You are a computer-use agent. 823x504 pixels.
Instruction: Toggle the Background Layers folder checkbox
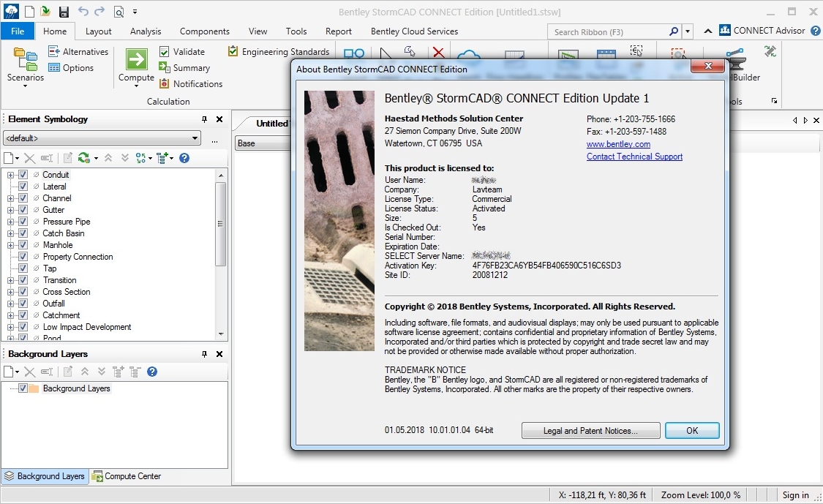(23, 388)
